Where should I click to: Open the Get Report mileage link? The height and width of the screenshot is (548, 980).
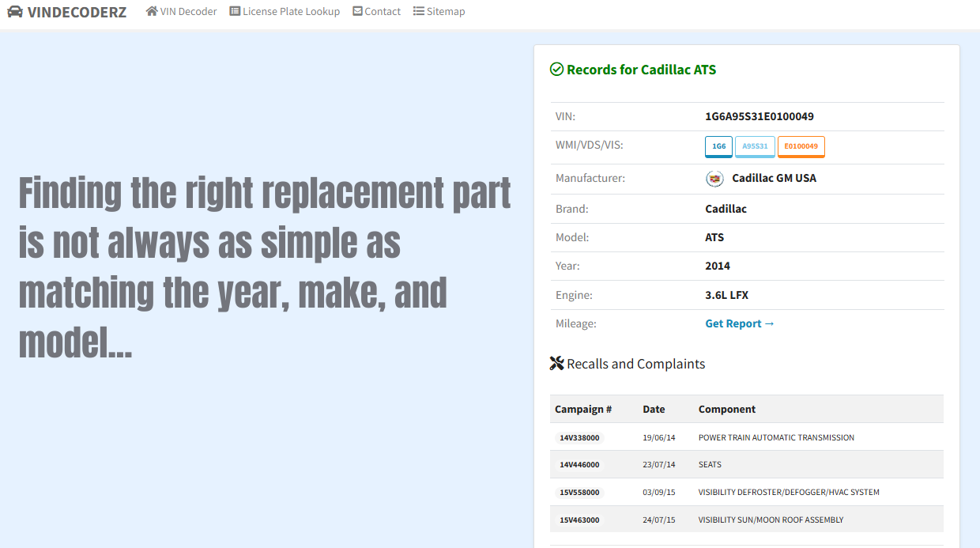740,323
